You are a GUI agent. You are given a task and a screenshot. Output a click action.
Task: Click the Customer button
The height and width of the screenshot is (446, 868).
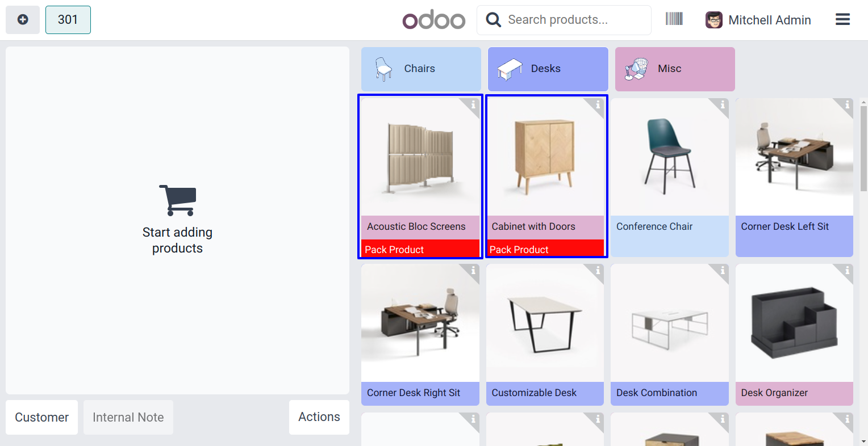point(42,417)
